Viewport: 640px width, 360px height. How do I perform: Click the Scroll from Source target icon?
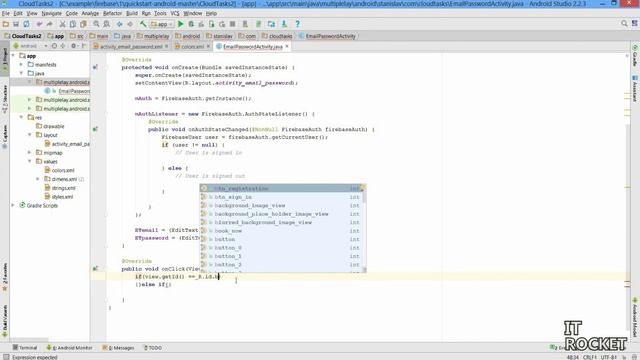tap(54, 46)
